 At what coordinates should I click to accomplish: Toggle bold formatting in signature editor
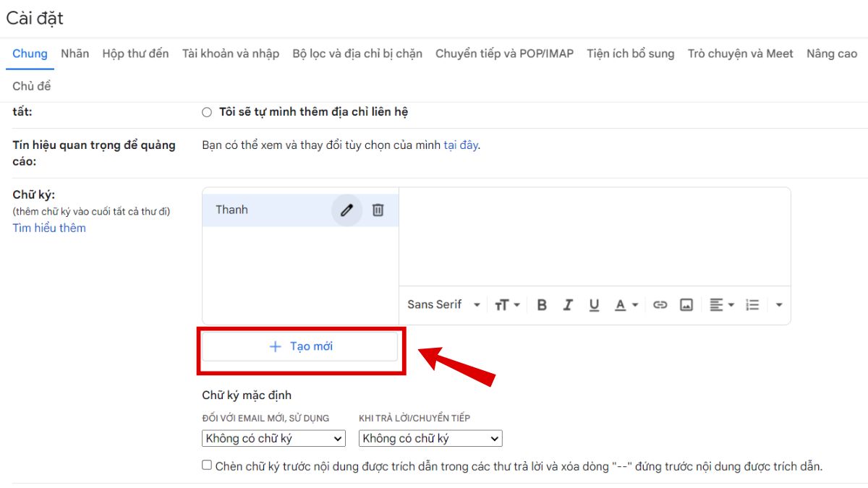pyautogui.click(x=542, y=305)
